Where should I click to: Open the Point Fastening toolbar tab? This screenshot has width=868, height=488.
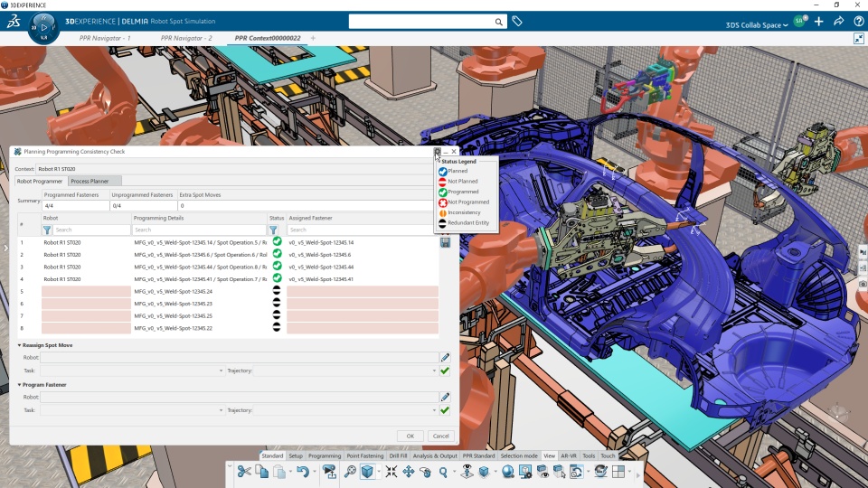364,455
